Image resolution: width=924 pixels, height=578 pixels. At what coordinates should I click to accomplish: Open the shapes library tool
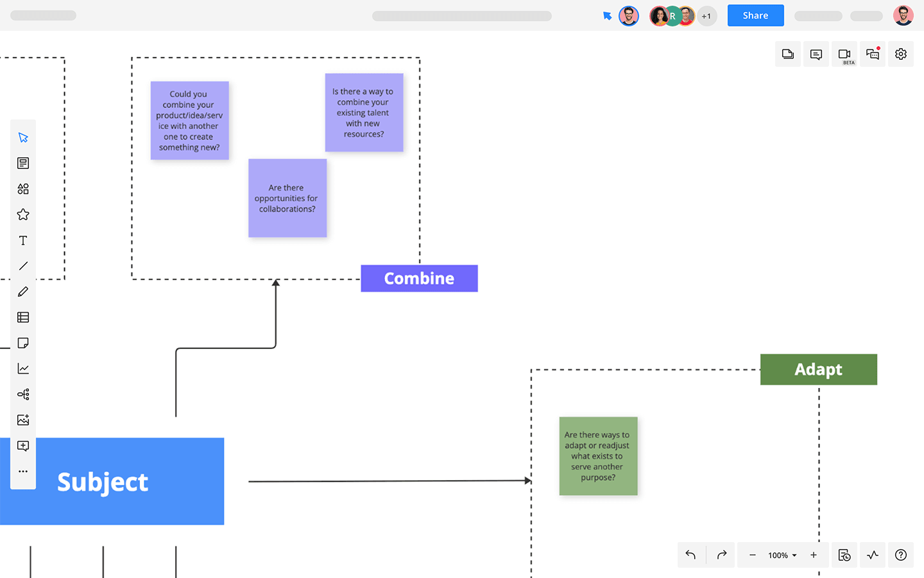pos(23,189)
